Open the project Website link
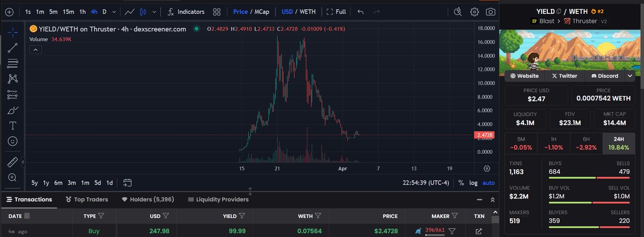The width and height of the screenshot is (644, 237). tap(524, 76)
